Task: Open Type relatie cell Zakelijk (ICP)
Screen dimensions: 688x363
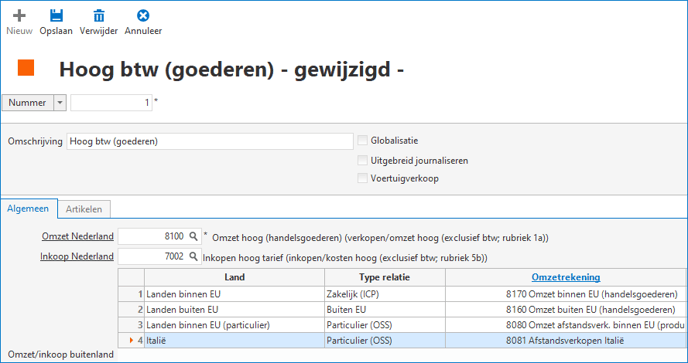Action: pos(385,294)
